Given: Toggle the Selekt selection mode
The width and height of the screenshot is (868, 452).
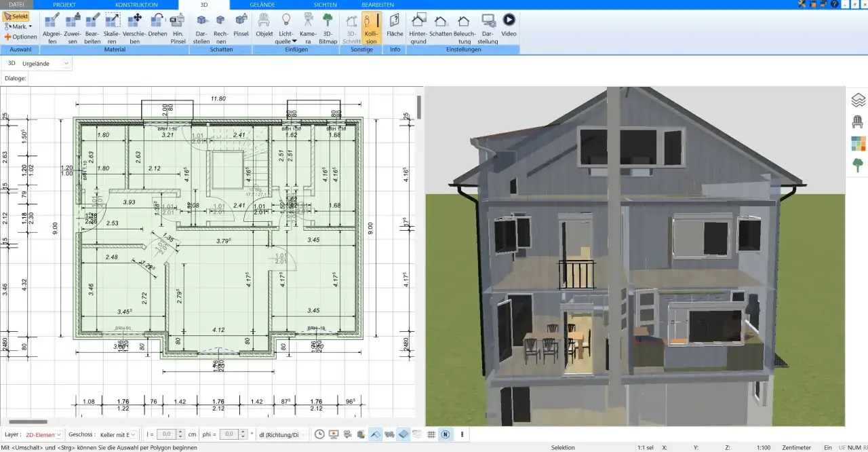Looking at the screenshot, I should (16, 16).
